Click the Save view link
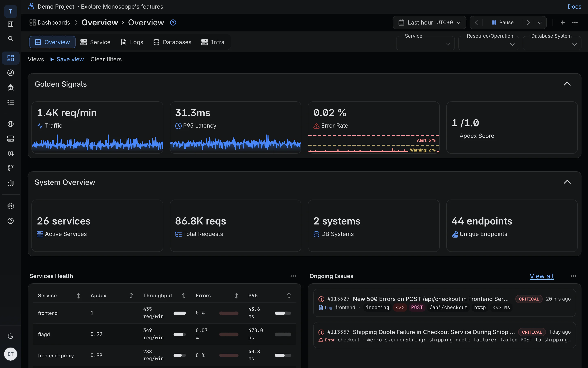This screenshot has width=588, height=368. 70,59
